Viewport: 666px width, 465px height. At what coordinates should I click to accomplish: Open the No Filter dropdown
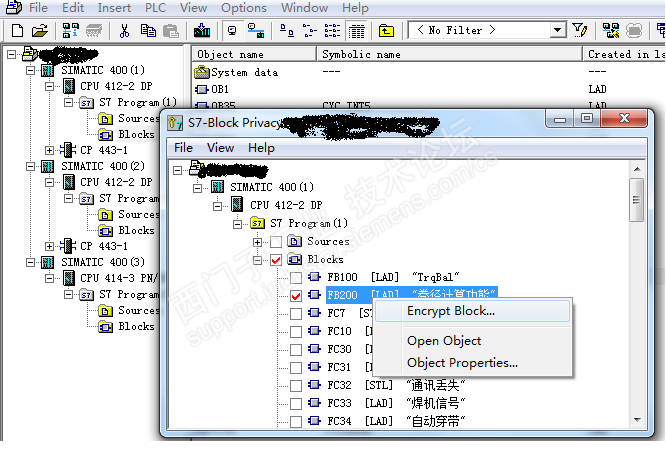[x=557, y=30]
